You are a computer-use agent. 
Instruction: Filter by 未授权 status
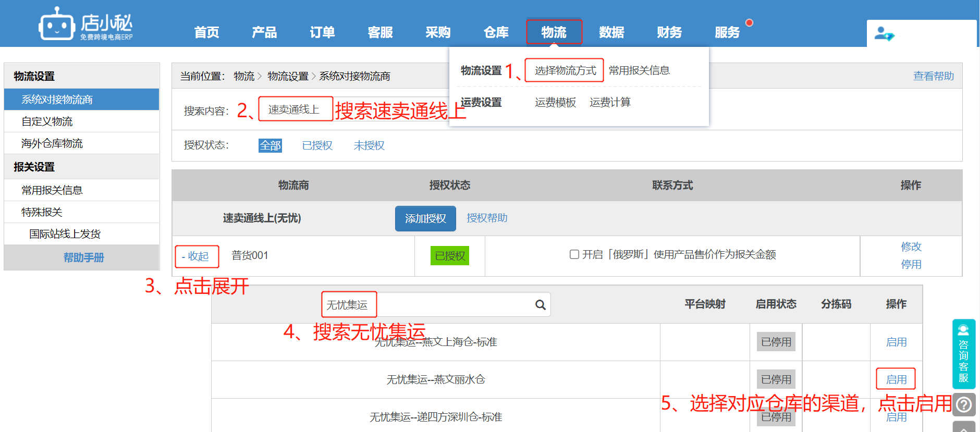[369, 145]
